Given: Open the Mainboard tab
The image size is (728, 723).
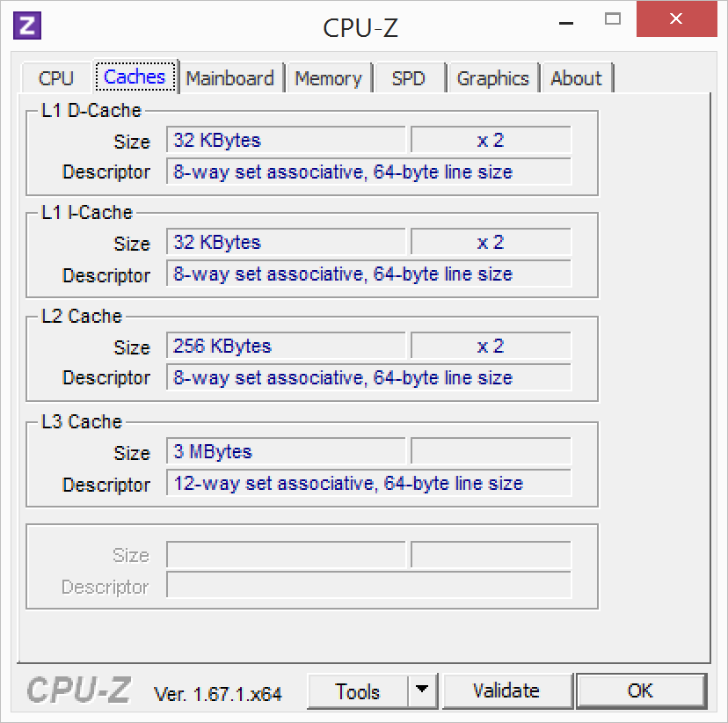Looking at the screenshot, I should point(230,78).
